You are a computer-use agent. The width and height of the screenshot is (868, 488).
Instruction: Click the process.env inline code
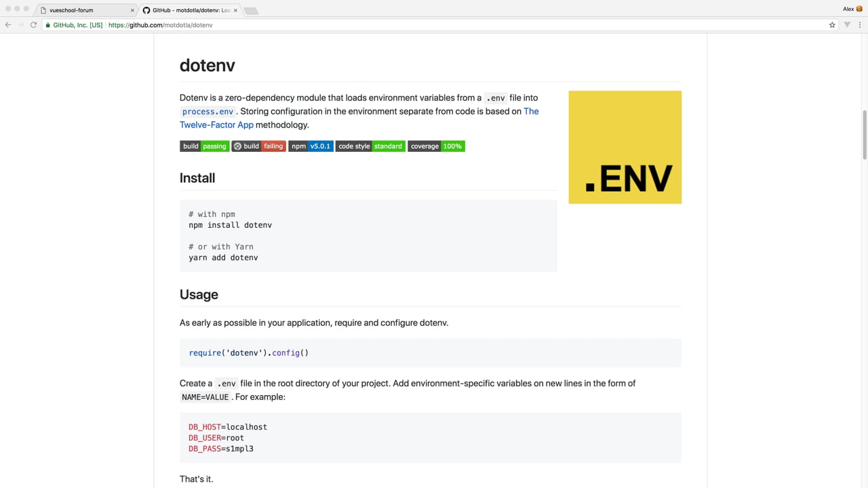click(x=208, y=112)
